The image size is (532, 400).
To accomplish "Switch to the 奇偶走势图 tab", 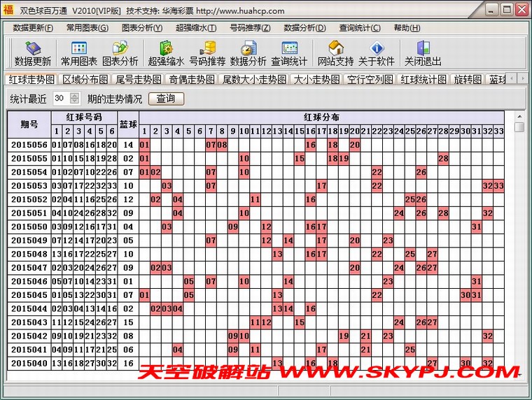I will point(191,80).
